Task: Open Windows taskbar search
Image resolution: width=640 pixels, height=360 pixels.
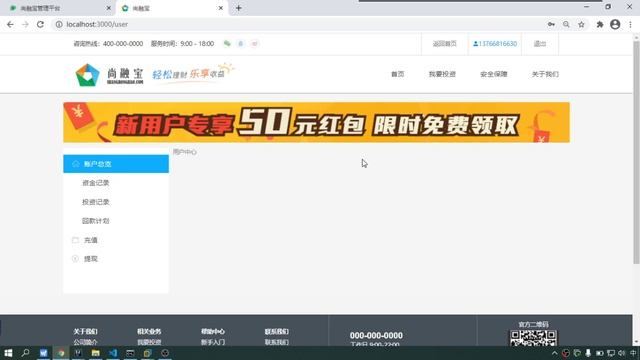Action: click(25, 353)
